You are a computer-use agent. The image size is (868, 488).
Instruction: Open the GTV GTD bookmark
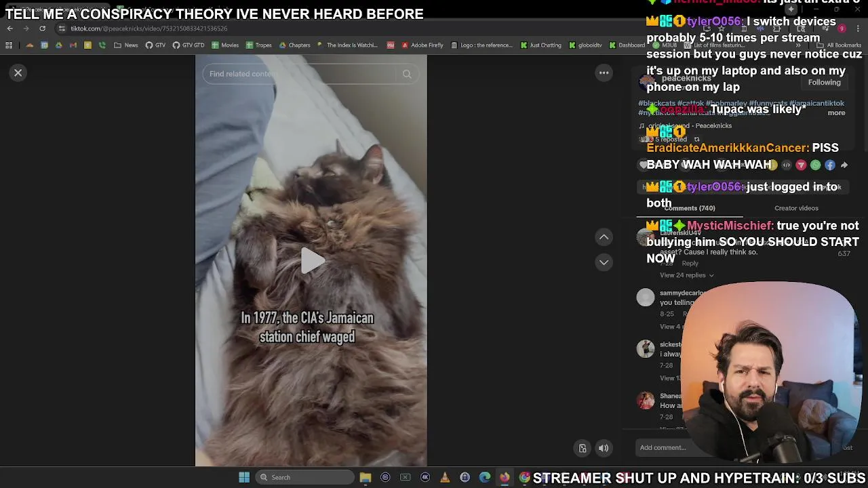tap(189, 45)
